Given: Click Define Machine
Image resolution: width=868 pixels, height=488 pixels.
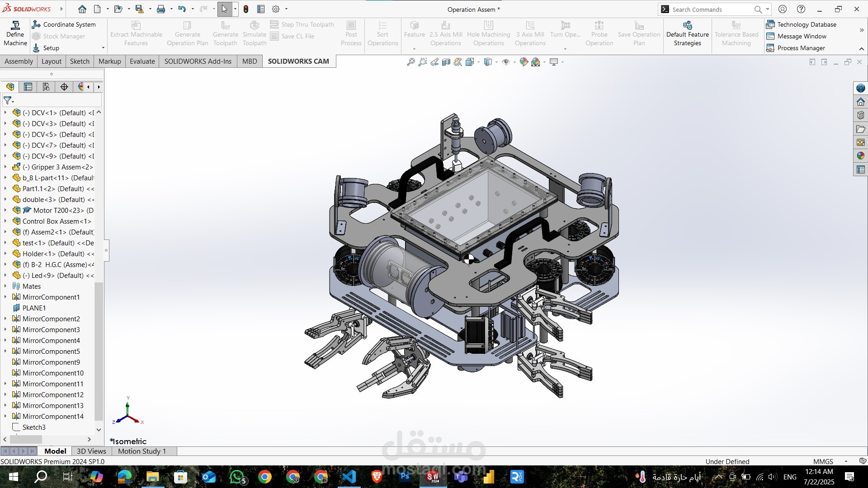Looking at the screenshot, I should click(x=15, y=34).
